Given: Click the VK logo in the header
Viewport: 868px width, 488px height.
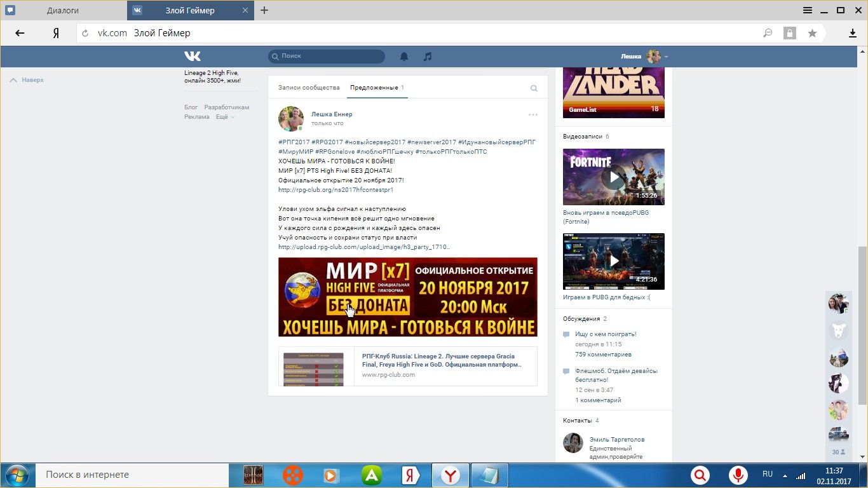Looking at the screenshot, I should [x=193, y=56].
